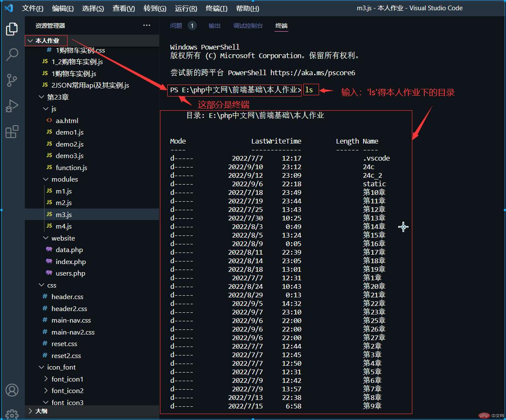Open the Explorer view in activity bar
Screen dimensions: 506x420
click(x=12, y=29)
